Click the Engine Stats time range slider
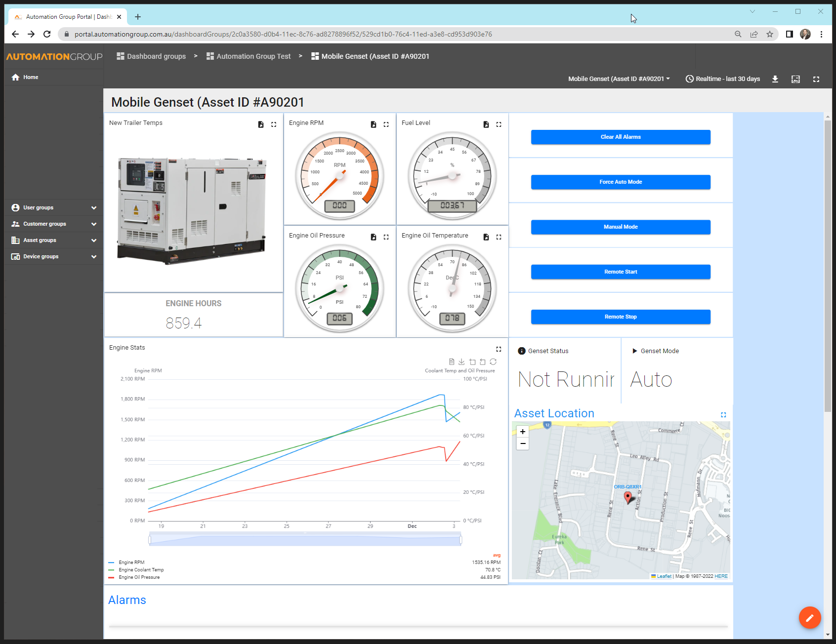Viewport: 836px width, 644px height. 305,540
